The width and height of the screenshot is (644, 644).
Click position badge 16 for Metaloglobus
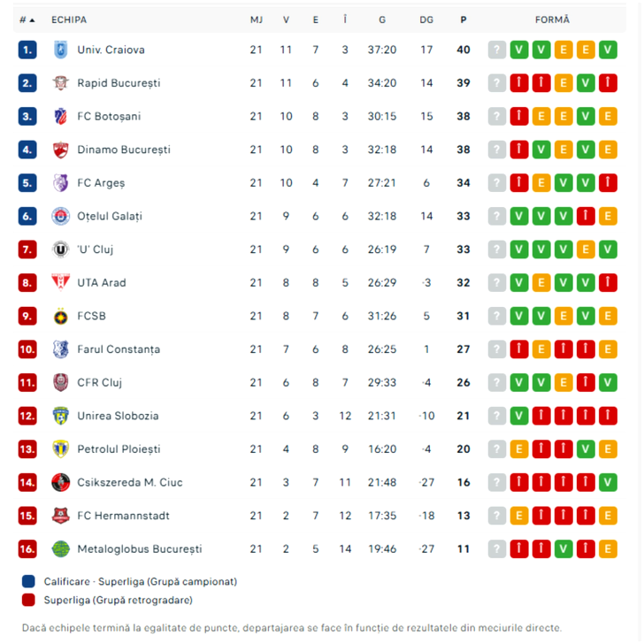coord(27,548)
